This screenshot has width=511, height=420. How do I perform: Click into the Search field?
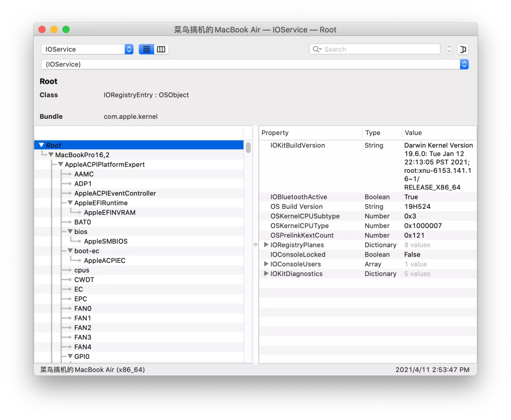375,49
